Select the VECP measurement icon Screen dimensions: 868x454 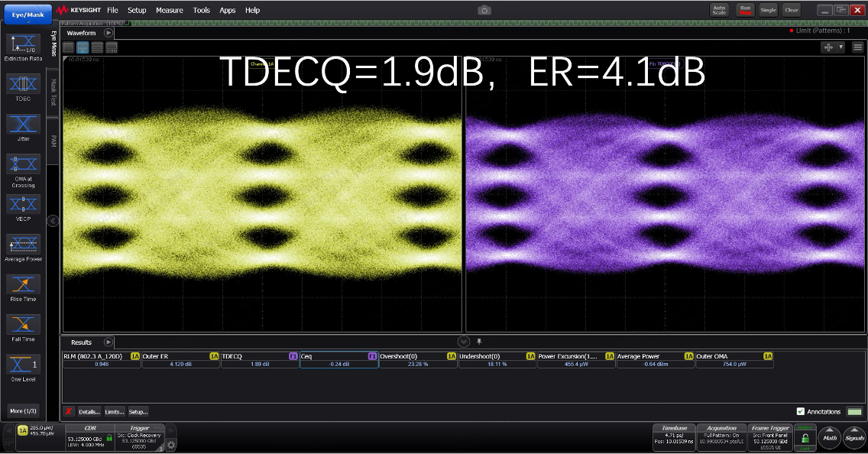23,205
